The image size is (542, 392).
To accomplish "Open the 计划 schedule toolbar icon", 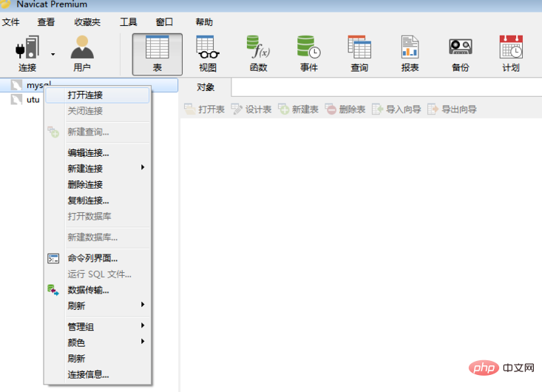I will coord(511,53).
